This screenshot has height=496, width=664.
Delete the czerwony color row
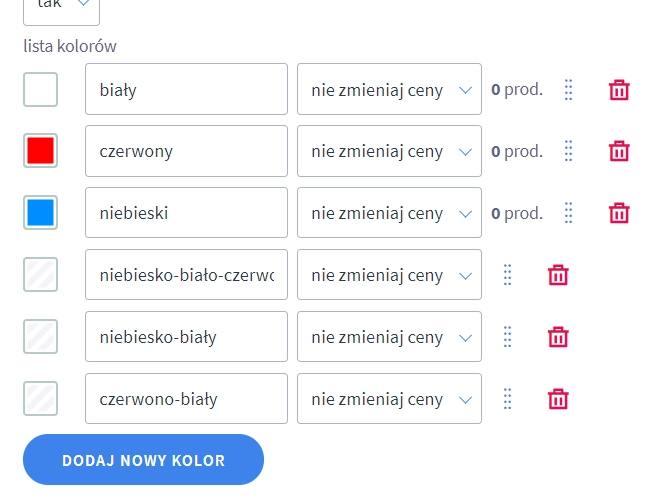click(x=619, y=152)
